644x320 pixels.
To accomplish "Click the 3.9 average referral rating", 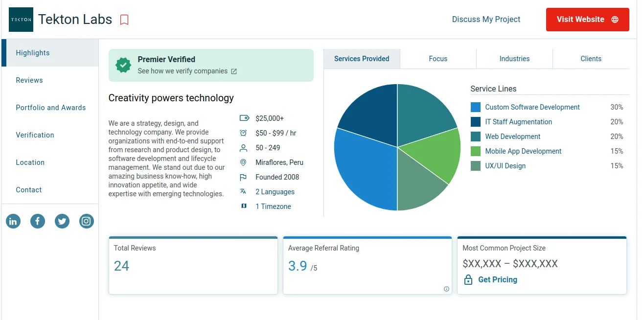I will pos(298,266).
